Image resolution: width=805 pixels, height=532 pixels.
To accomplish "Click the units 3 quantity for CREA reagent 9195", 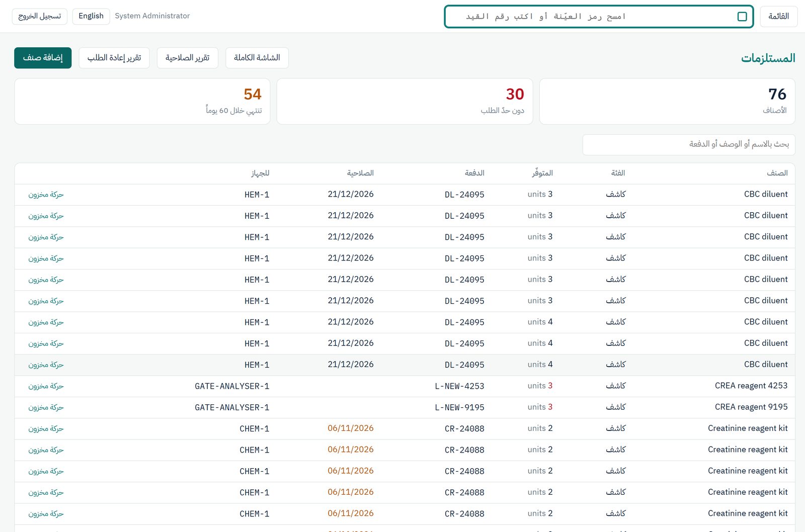I will click(540, 407).
